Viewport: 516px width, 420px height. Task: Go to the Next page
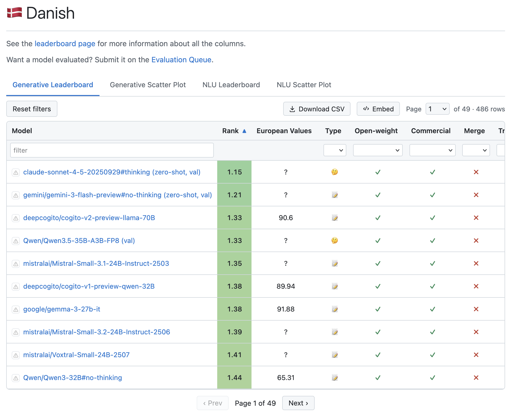pos(298,403)
